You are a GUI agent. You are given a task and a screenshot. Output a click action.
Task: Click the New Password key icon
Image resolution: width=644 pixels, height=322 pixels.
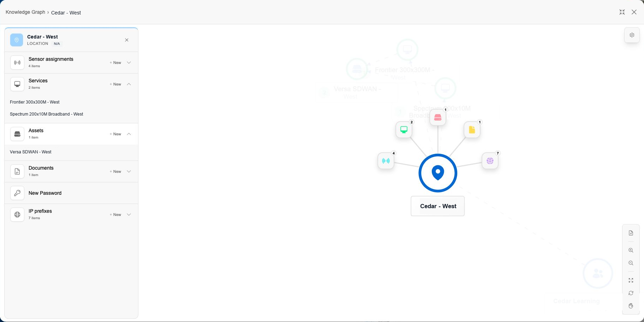17,193
